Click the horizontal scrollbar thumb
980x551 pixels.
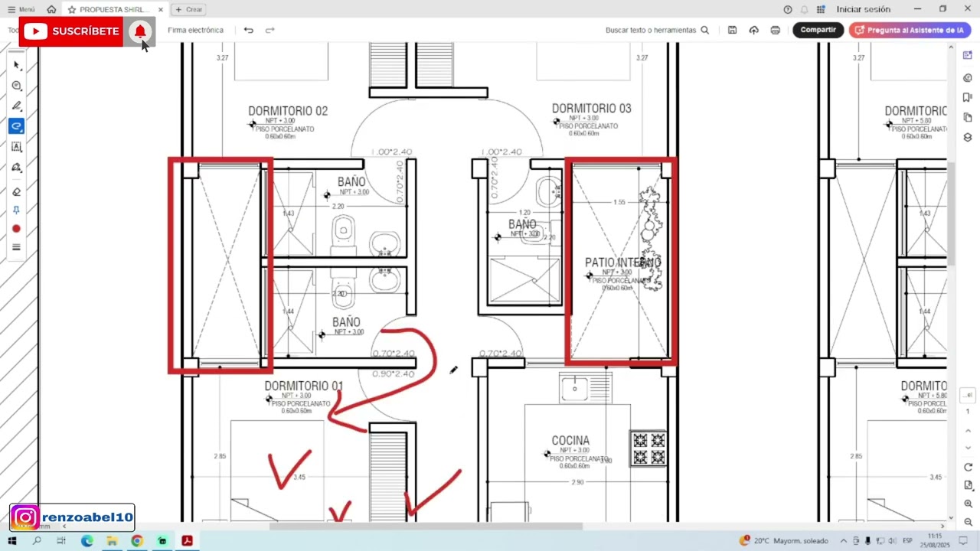coord(426,526)
